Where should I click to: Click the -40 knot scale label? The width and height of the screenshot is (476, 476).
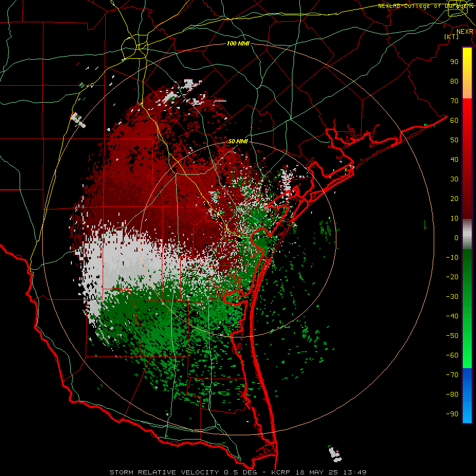pyautogui.click(x=452, y=316)
